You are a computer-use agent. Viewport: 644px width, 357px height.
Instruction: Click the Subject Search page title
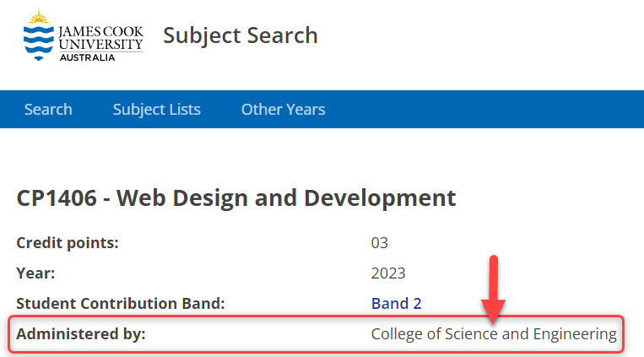(241, 35)
